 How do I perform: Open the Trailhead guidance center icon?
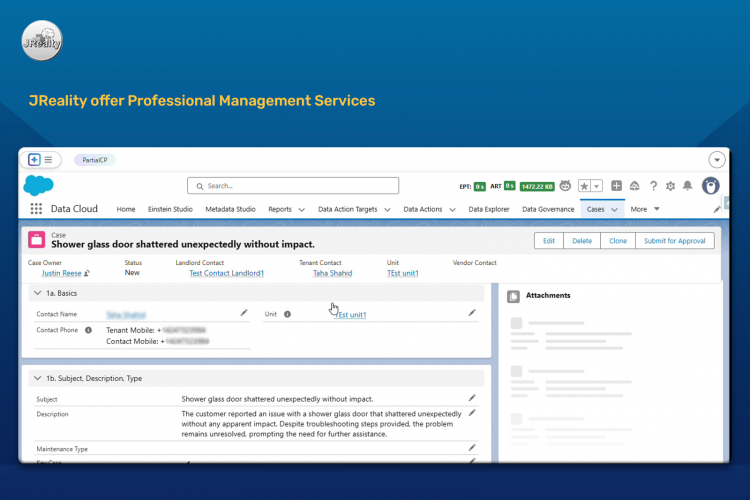tap(635, 186)
